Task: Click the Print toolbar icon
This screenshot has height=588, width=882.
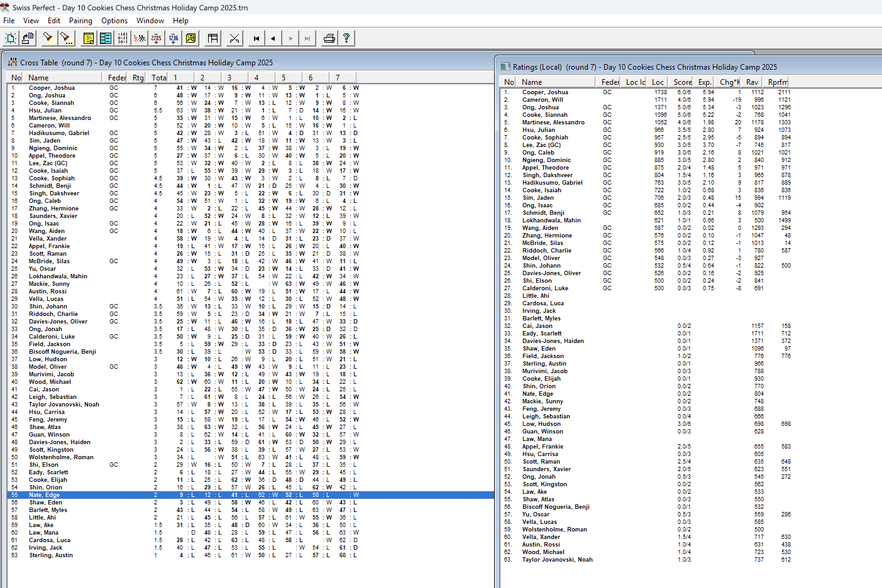Action: click(329, 38)
